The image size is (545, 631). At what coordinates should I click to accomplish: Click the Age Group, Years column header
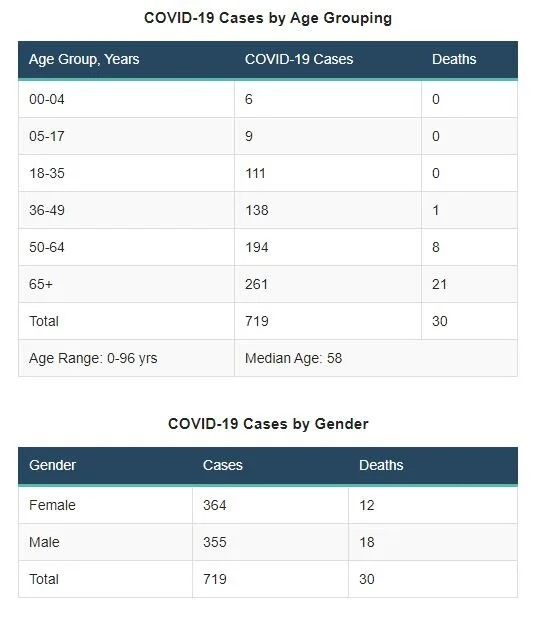pyautogui.click(x=84, y=59)
